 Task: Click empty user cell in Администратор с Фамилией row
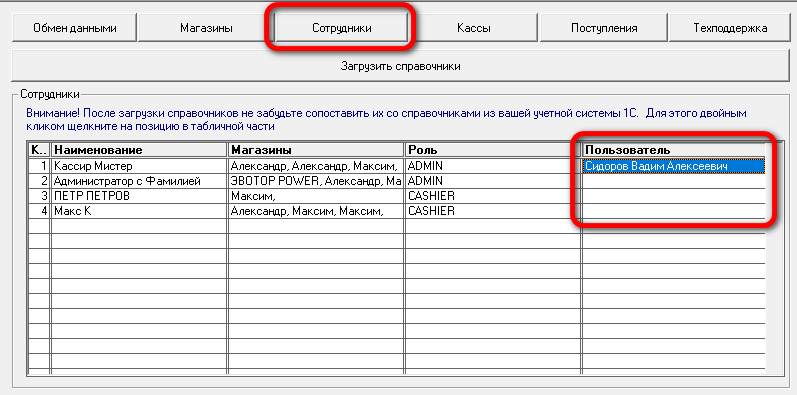pos(674,181)
